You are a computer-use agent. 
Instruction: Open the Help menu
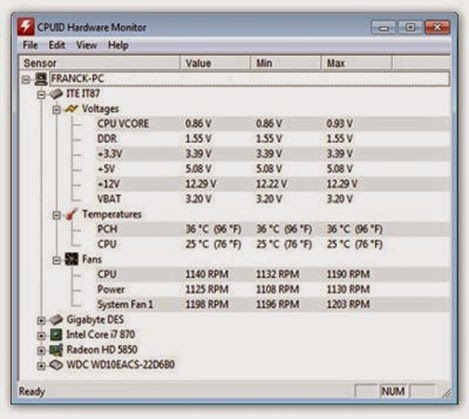click(118, 45)
